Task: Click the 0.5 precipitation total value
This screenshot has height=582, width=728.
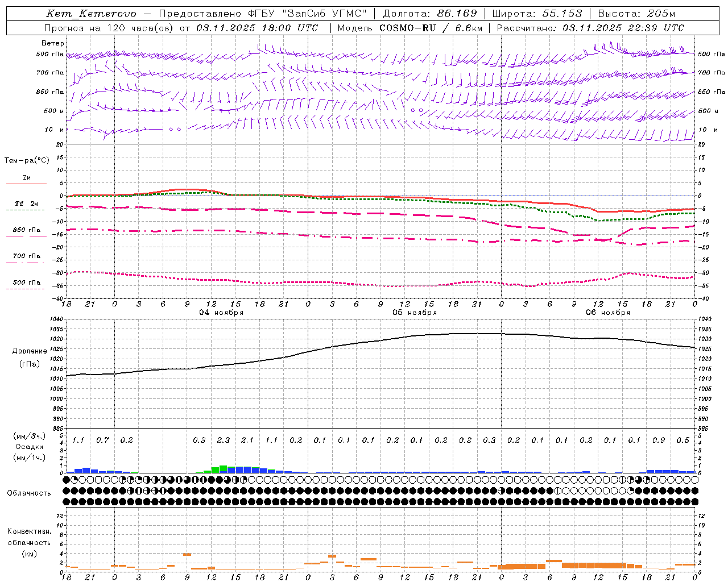Action: point(683,440)
